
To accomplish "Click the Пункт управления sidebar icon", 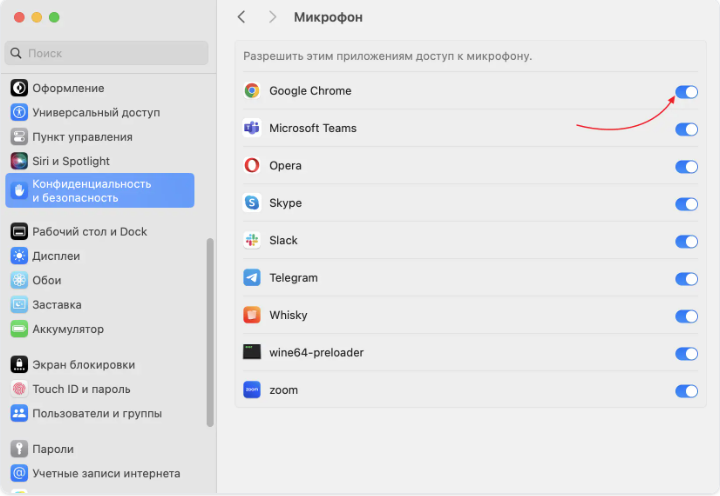I will 19,137.
